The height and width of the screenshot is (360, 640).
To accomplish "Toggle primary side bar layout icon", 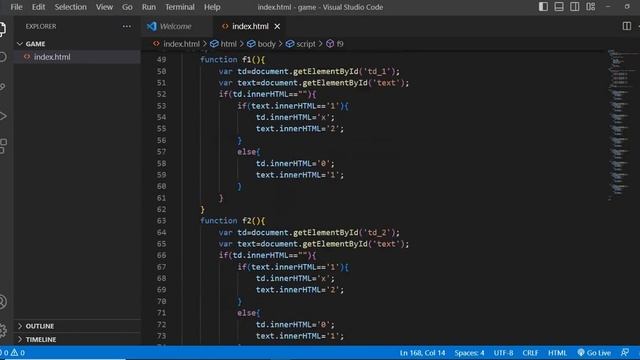I will point(543,7).
